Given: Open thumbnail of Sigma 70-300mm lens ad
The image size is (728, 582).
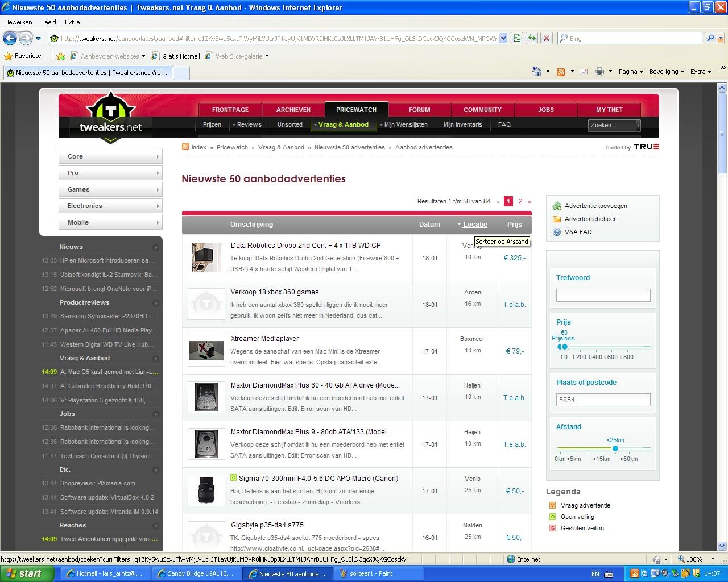Looking at the screenshot, I should coord(206,490).
